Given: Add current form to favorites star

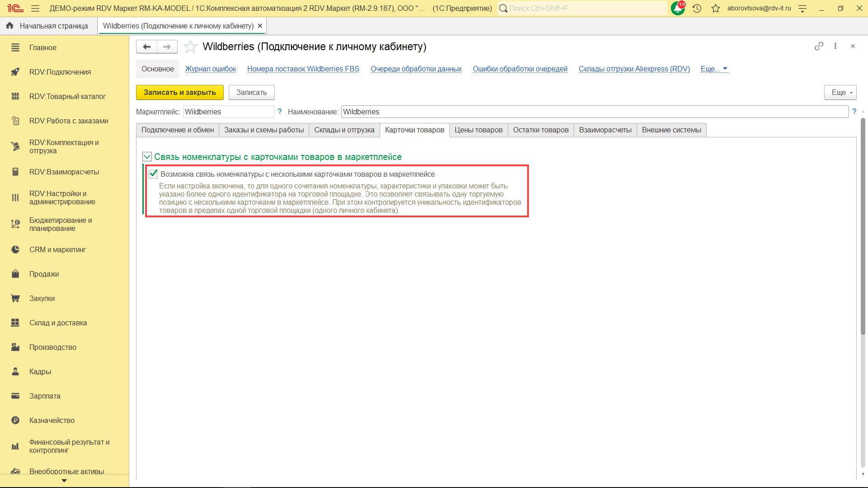Looking at the screenshot, I should click(190, 47).
